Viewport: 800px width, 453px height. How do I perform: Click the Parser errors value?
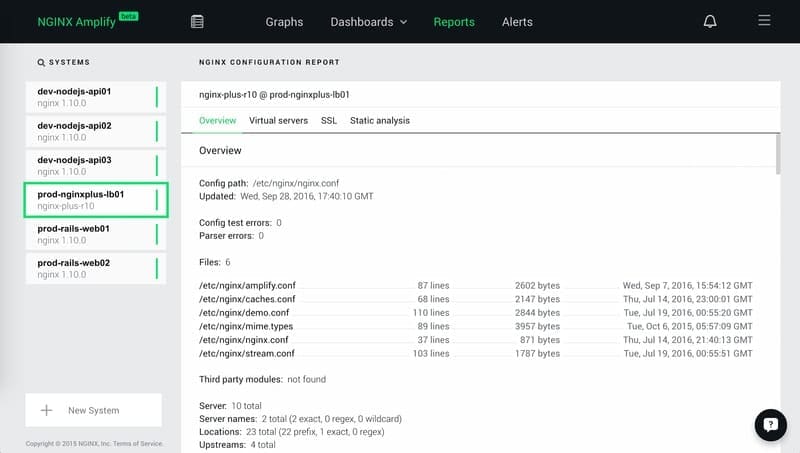pos(261,236)
